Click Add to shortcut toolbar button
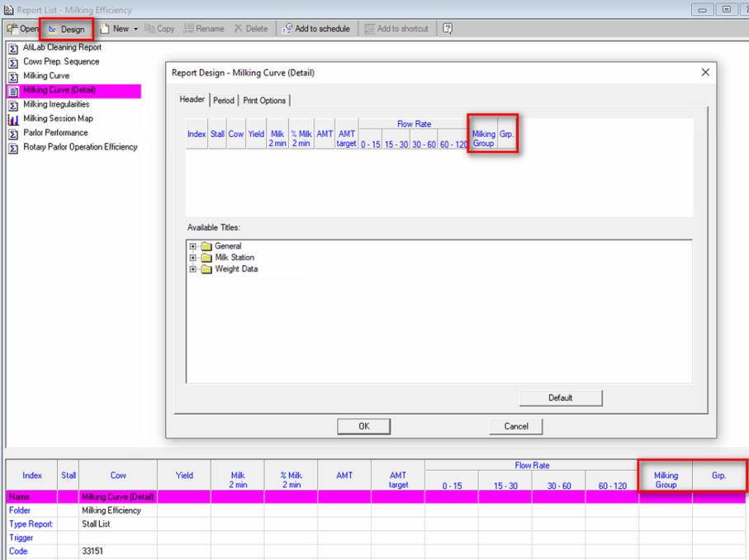This screenshot has height=560, width=749. (x=396, y=29)
